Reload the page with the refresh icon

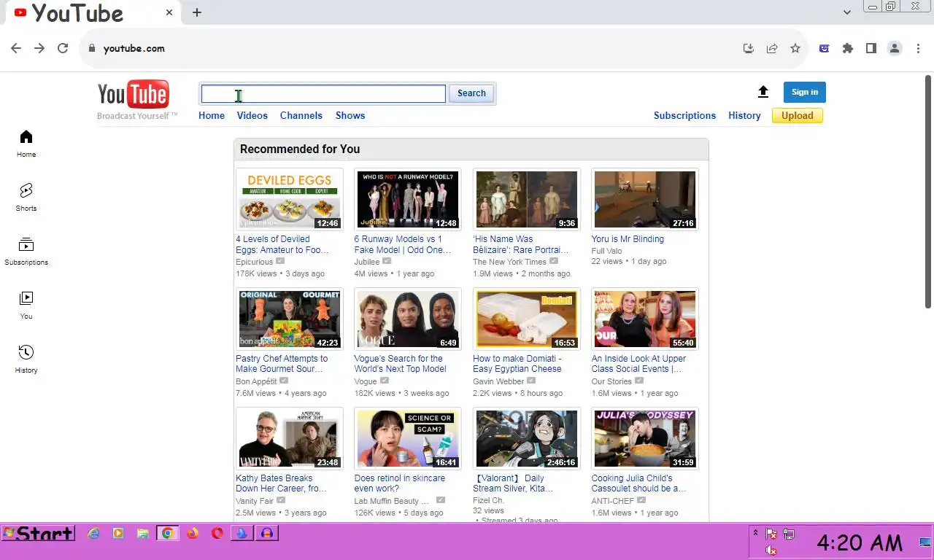coord(63,48)
